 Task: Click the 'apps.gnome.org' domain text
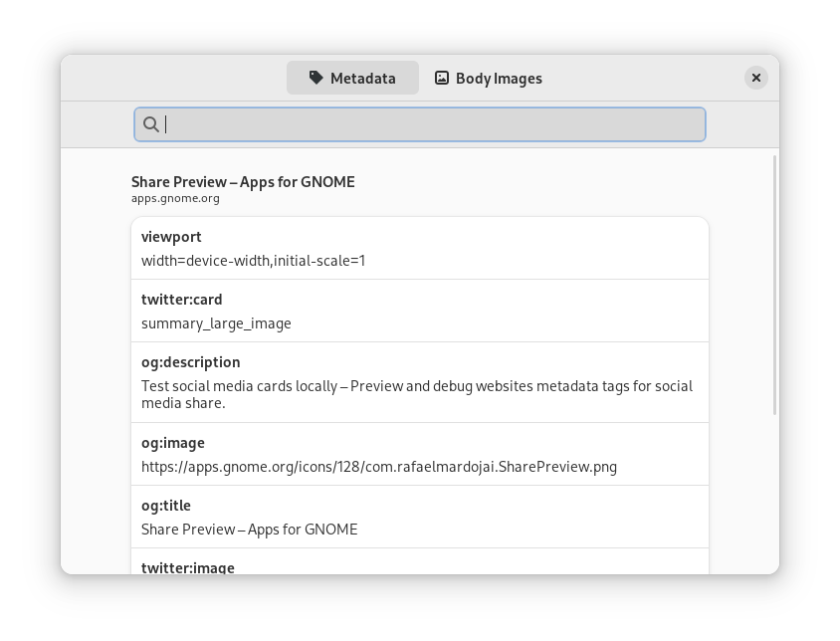pos(175,198)
